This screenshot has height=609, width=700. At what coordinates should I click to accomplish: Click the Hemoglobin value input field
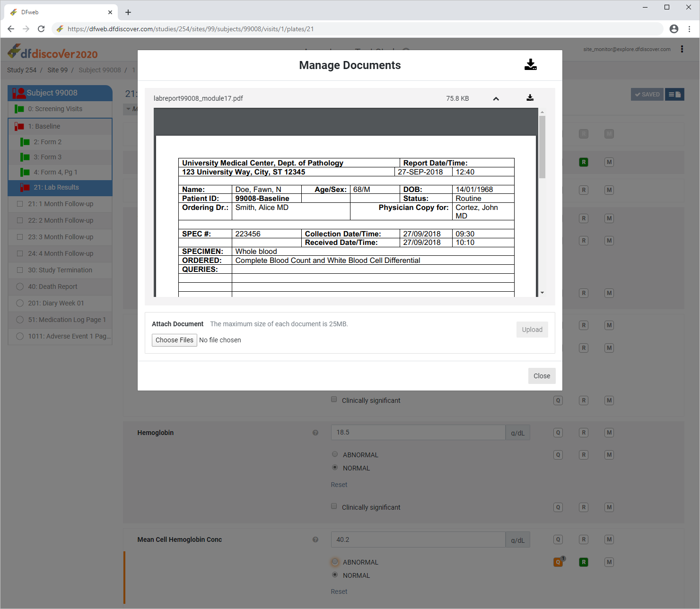click(418, 433)
